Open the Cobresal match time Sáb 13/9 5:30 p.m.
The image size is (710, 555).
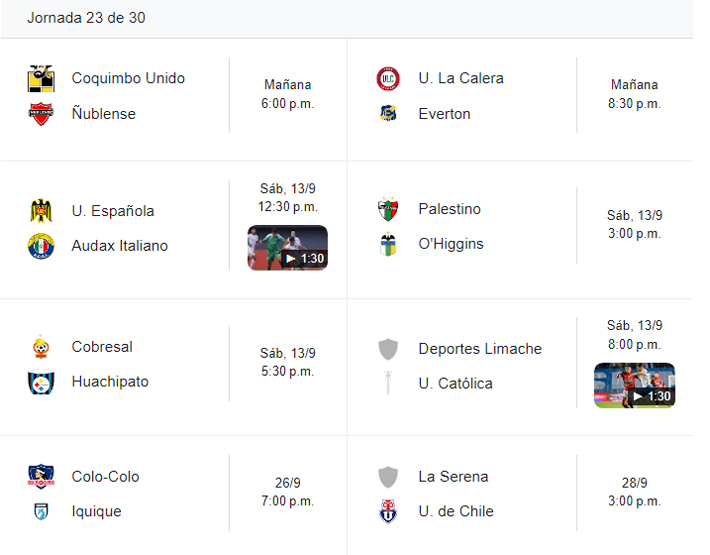click(x=287, y=362)
